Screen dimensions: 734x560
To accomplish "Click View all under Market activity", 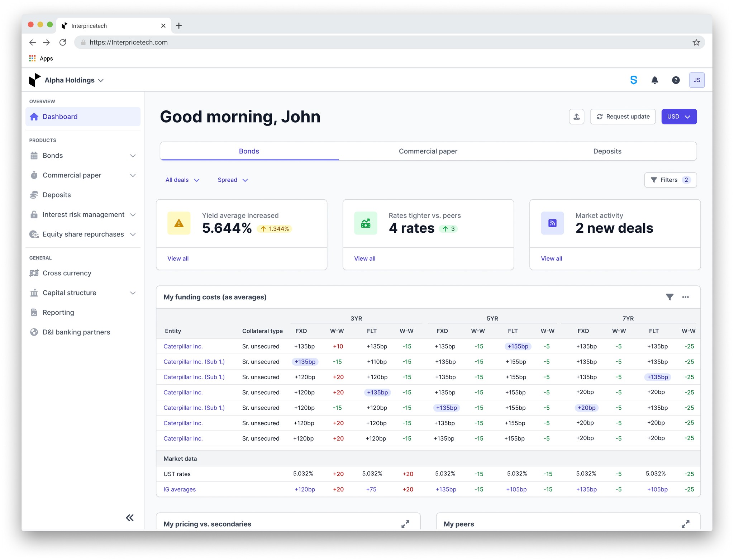I will point(551,258).
